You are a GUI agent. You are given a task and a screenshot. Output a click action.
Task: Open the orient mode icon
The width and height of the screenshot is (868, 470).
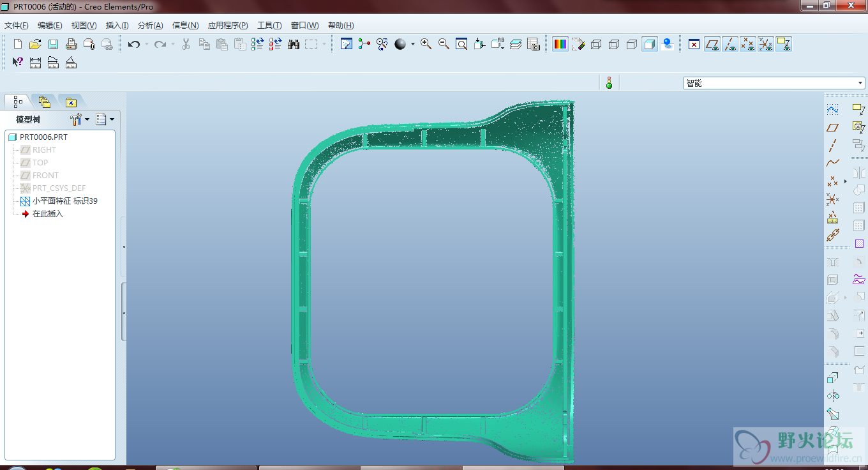click(x=382, y=44)
